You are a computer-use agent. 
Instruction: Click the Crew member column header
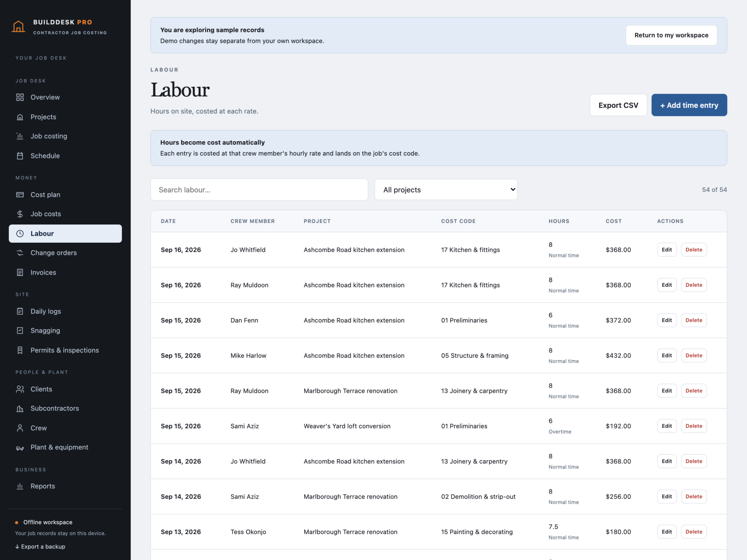[x=253, y=221]
